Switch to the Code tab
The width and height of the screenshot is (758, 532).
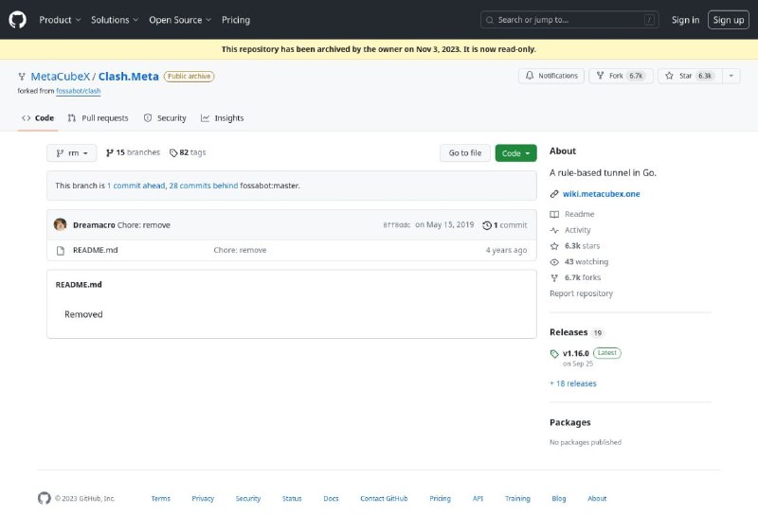pyautogui.click(x=38, y=117)
